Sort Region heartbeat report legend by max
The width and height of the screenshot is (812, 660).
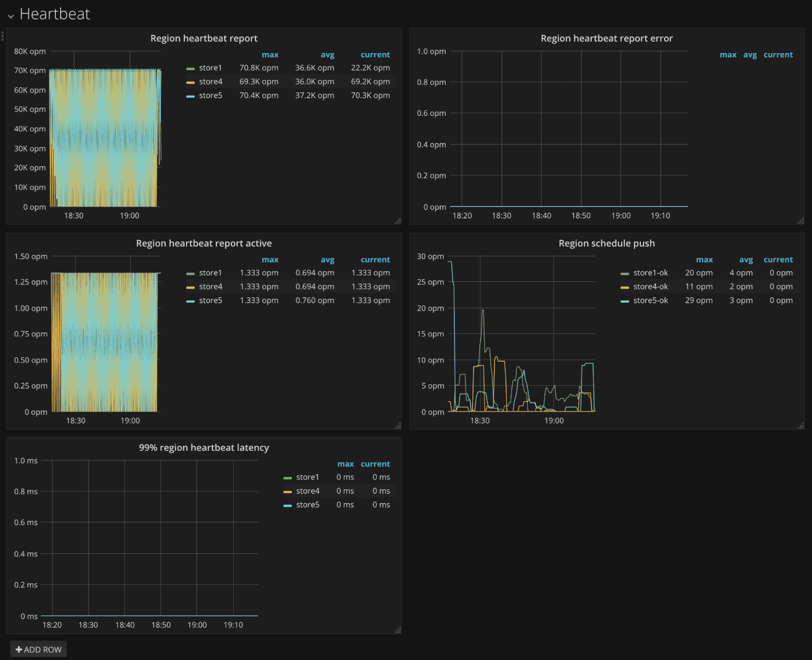(x=270, y=55)
